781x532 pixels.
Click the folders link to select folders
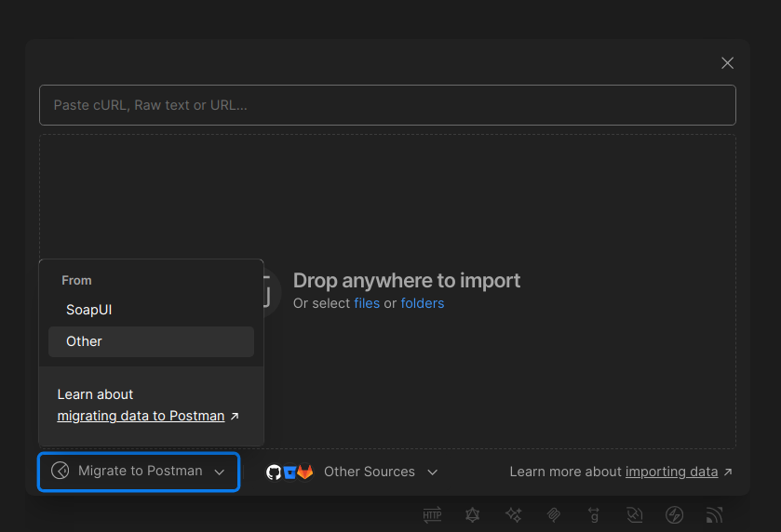click(x=423, y=303)
